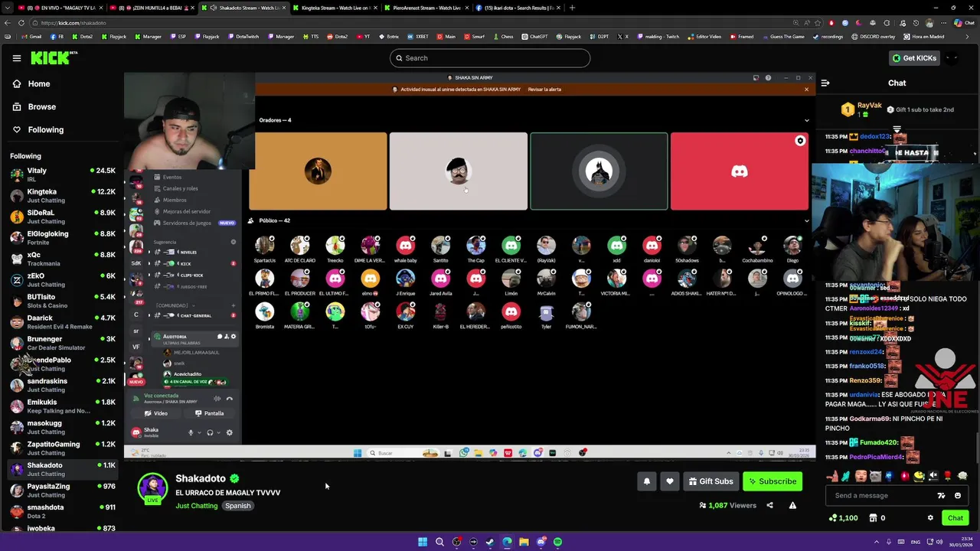Open Browse in Kick sidebar
The width and height of the screenshot is (980, 551).
coord(42,107)
